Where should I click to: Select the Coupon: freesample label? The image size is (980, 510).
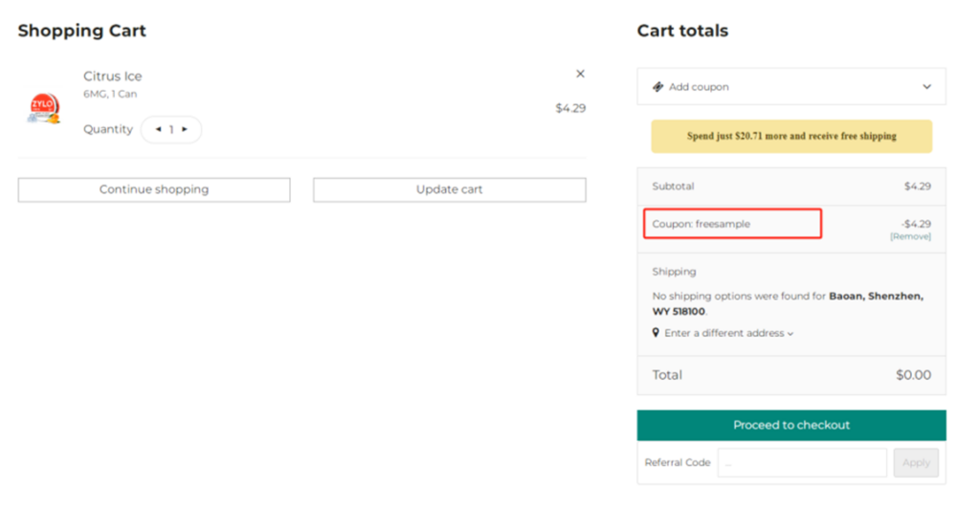(x=702, y=224)
